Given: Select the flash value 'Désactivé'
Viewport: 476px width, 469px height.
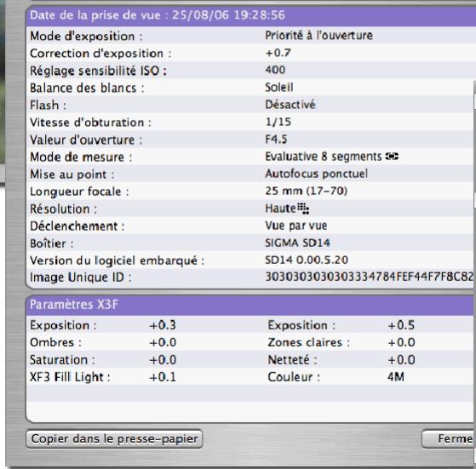Looking at the screenshot, I should 290,105.
